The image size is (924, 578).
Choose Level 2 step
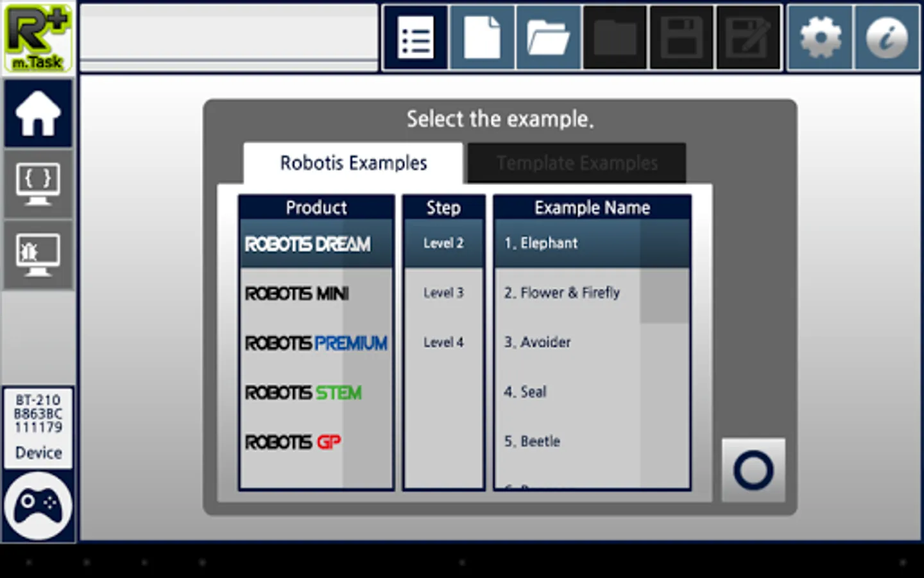(x=443, y=243)
